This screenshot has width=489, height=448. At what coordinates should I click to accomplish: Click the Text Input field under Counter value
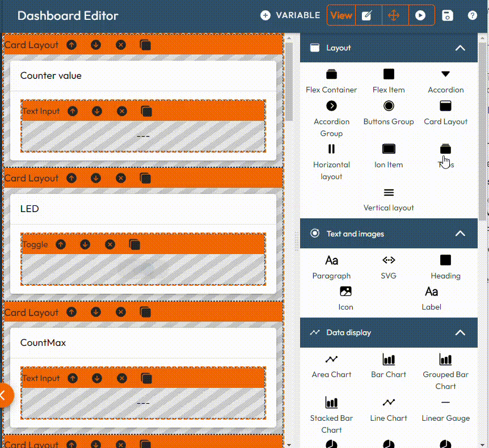point(143,136)
